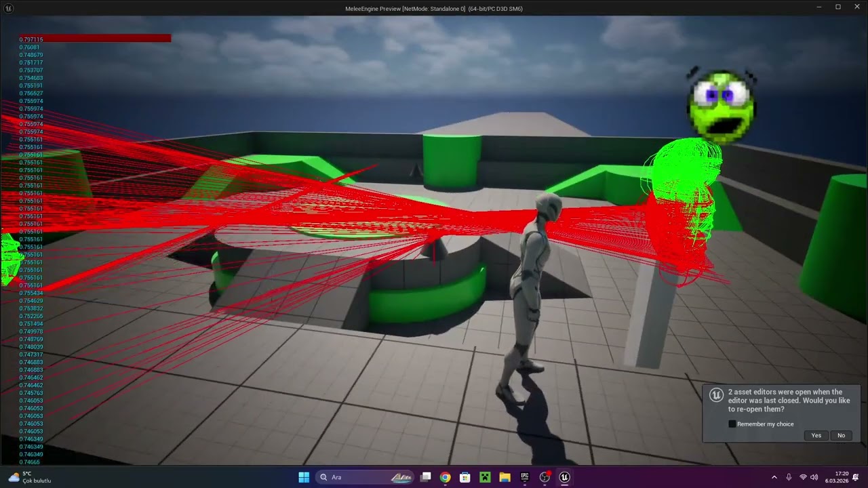Click the notification text about asset editors

[x=789, y=401]
